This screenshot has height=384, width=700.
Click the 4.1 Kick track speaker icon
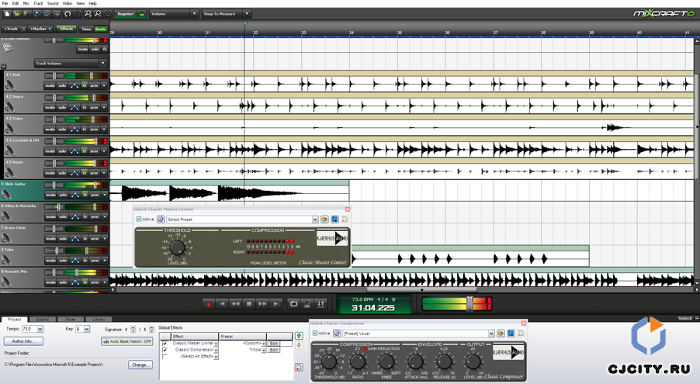(x=9, y=84)
